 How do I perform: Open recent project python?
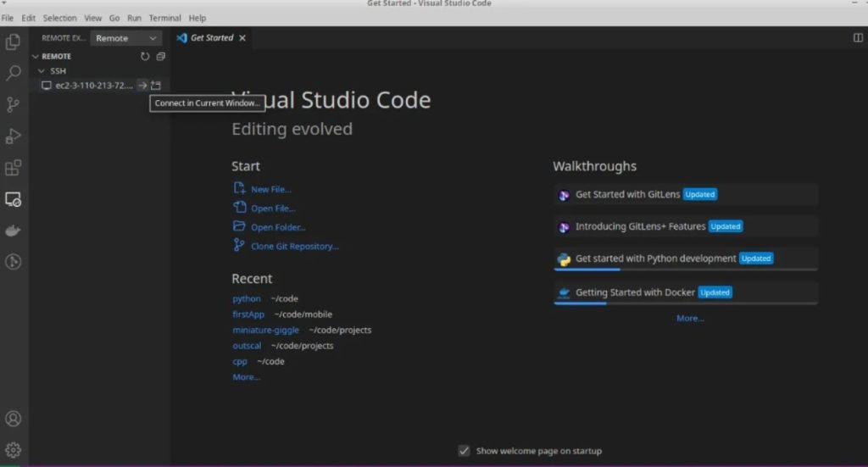coord(247,298)
